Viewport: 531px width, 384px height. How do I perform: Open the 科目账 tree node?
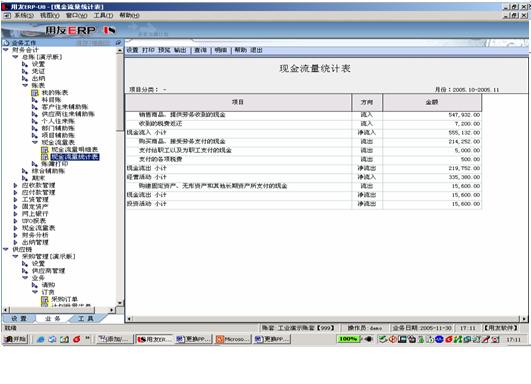(51, 100)
